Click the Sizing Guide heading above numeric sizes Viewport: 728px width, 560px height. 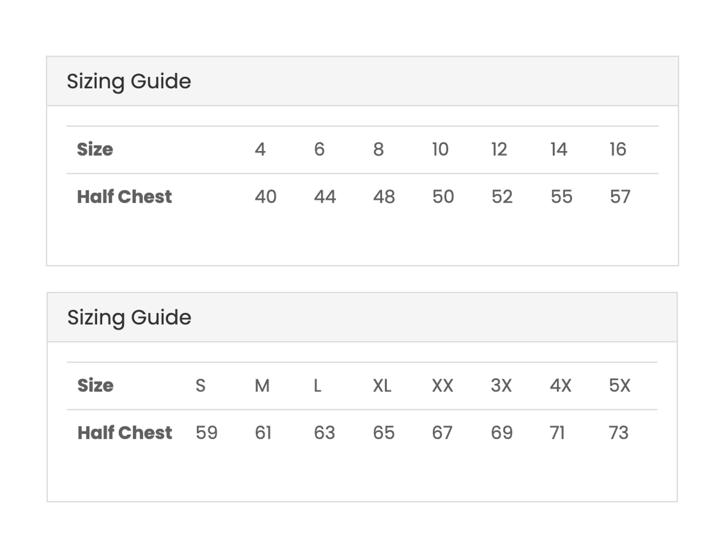129,81
